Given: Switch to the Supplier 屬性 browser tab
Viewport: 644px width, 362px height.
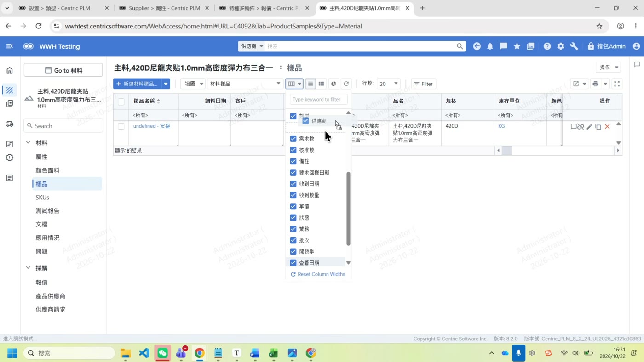Looking at the screenshot, I should [x=164, y=8].
